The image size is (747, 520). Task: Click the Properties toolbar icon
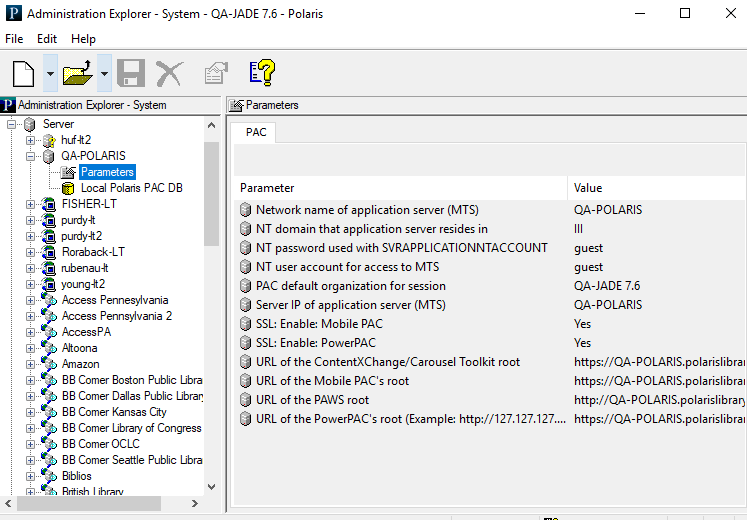[x=215, y=73]
